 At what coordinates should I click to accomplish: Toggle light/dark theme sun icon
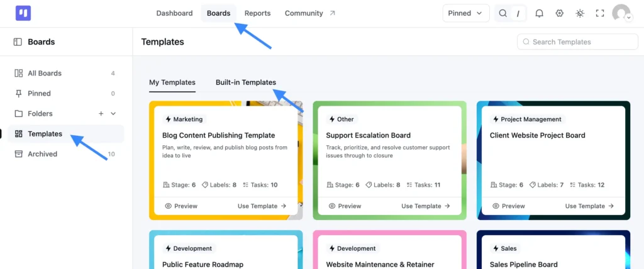click(580, 13)
